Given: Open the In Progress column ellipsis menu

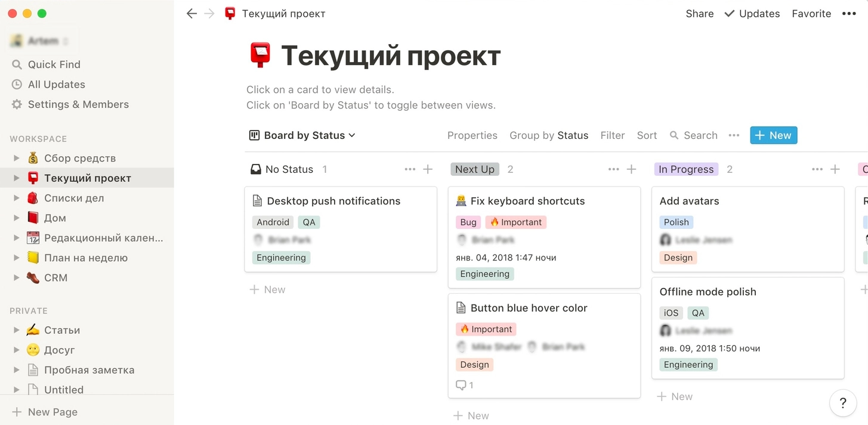Looking at the screenshot, I should point(817,169).
